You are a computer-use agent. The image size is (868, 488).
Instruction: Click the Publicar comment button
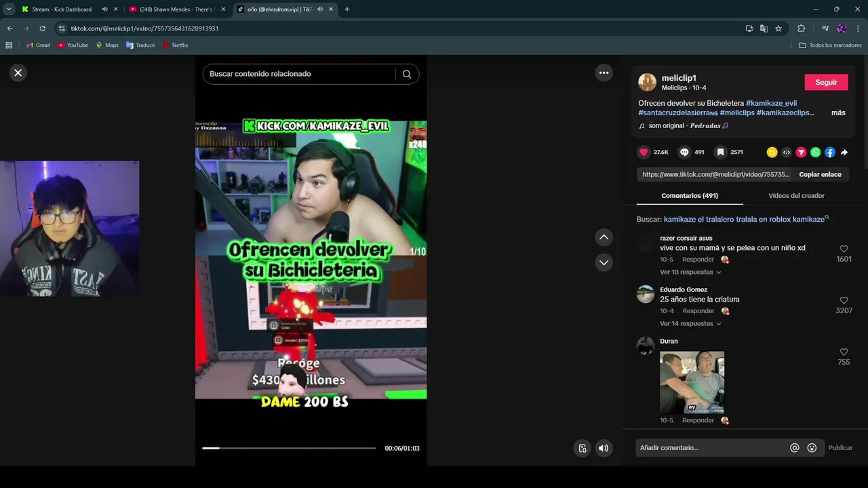pyautogui.click(x=840, y=448)
